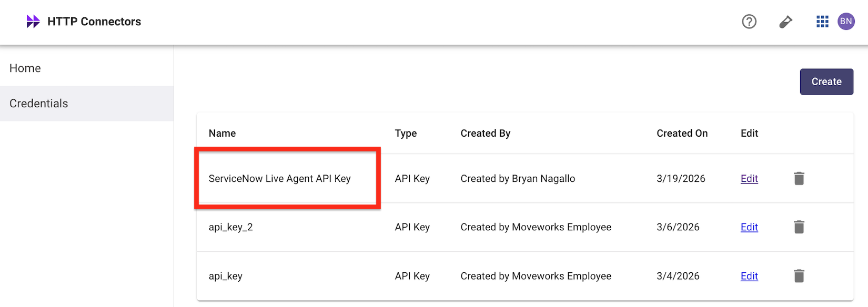Click the Moveworks logo icon
This screenshot has width=868, height=307.
tap(33, 22)
